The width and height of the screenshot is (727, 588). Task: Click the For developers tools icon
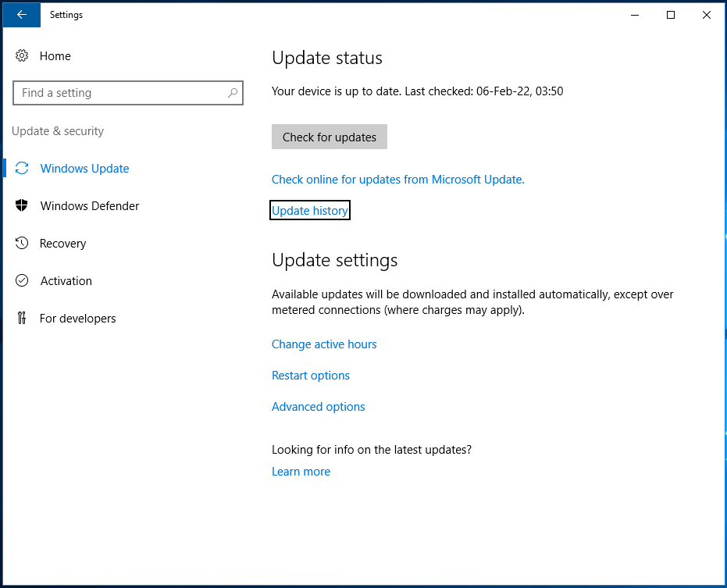(x=23, y=318)
